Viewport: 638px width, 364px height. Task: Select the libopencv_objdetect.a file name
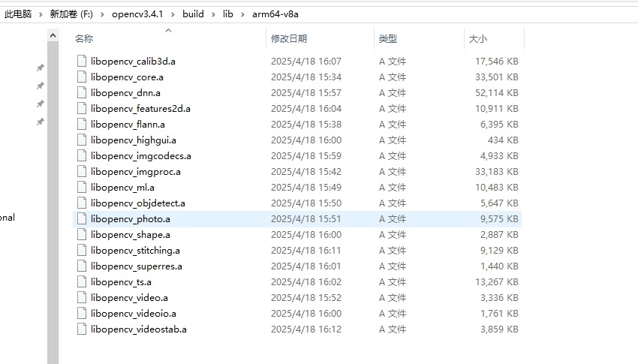click(138, 203)
